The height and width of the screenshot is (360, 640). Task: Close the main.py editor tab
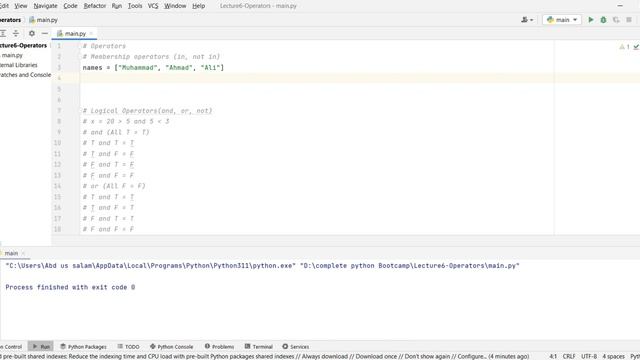point(91,33)
